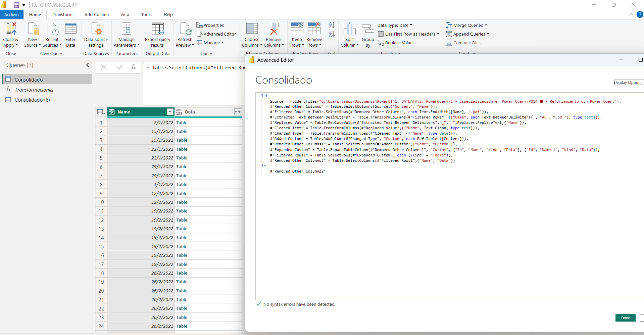644x335 pixels.
Task: Open Data source settings
Action: (96, 29)
